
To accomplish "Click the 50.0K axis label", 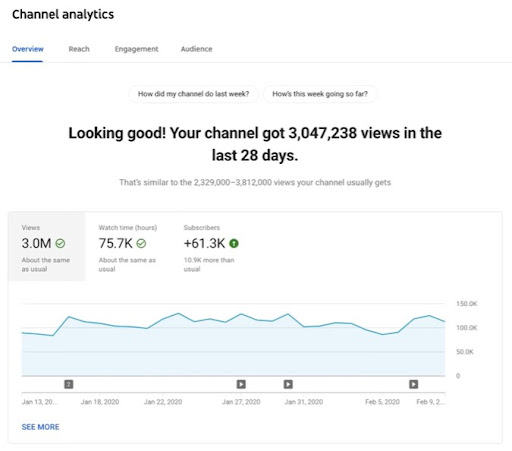I will coord(465,352).
